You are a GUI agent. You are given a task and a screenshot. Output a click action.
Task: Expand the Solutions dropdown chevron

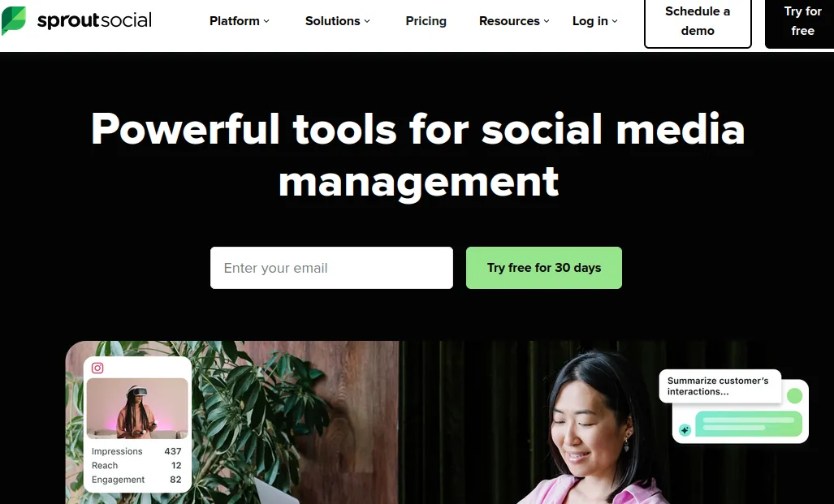367,21
